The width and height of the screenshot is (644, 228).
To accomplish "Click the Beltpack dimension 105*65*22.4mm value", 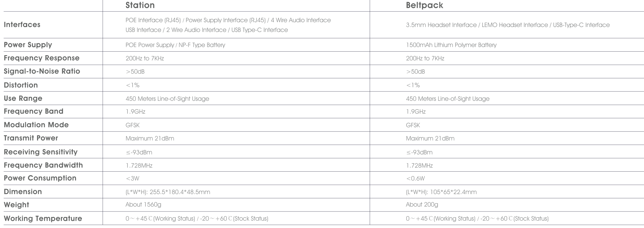I will (441, 192).
